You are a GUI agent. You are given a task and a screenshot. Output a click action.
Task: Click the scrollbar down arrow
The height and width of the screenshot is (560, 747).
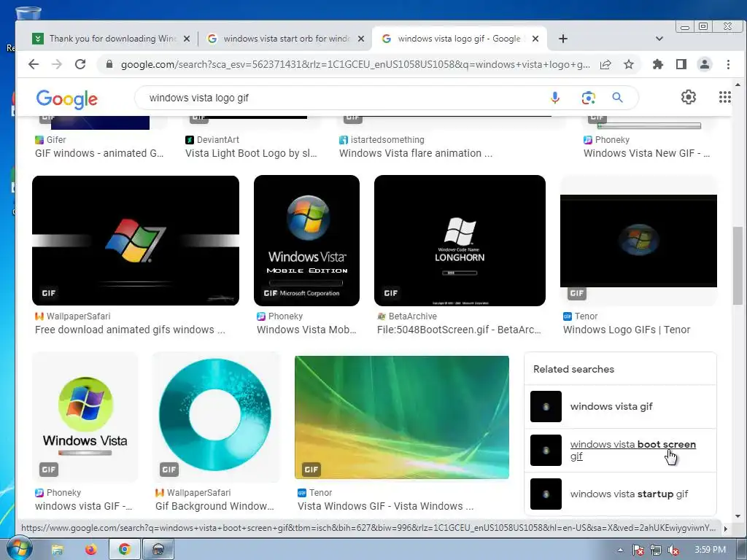738,516
